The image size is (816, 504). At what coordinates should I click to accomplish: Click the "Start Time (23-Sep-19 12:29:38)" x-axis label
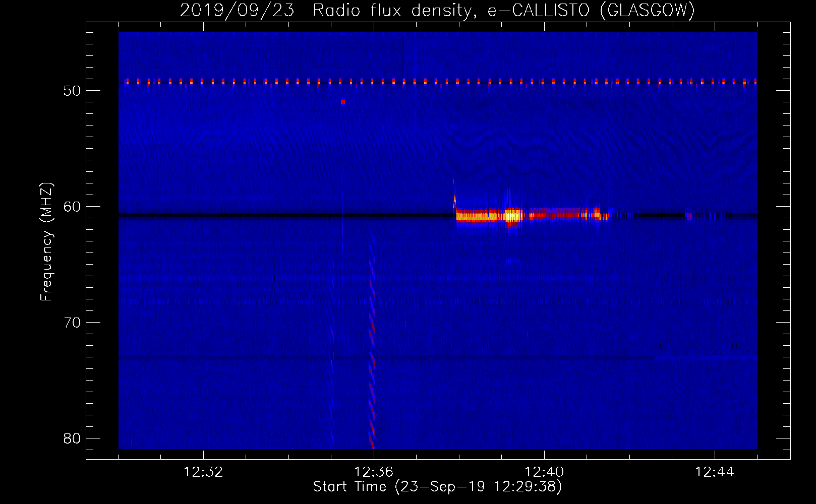437,487
